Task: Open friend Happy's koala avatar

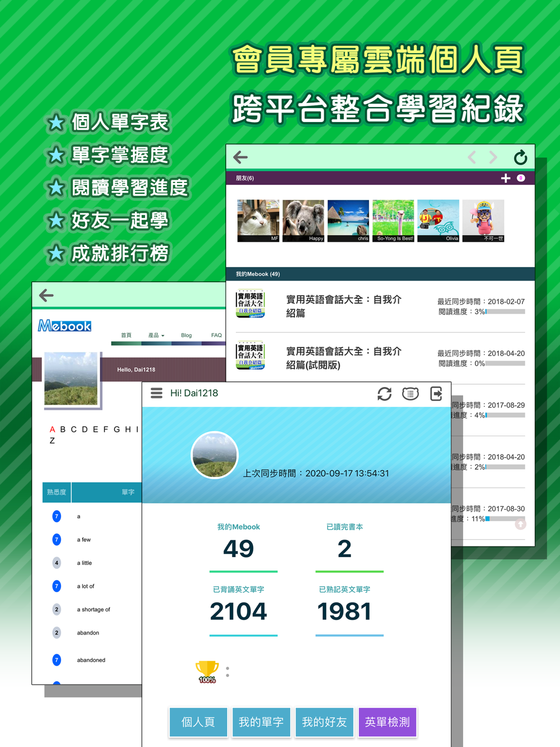Action: point(304,221)
